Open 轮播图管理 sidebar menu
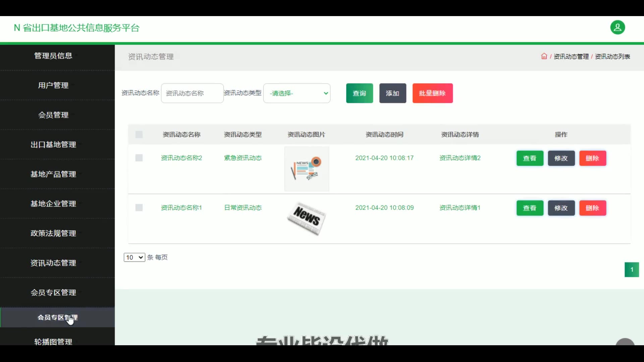644x362 pixels. tap(53, 342)
